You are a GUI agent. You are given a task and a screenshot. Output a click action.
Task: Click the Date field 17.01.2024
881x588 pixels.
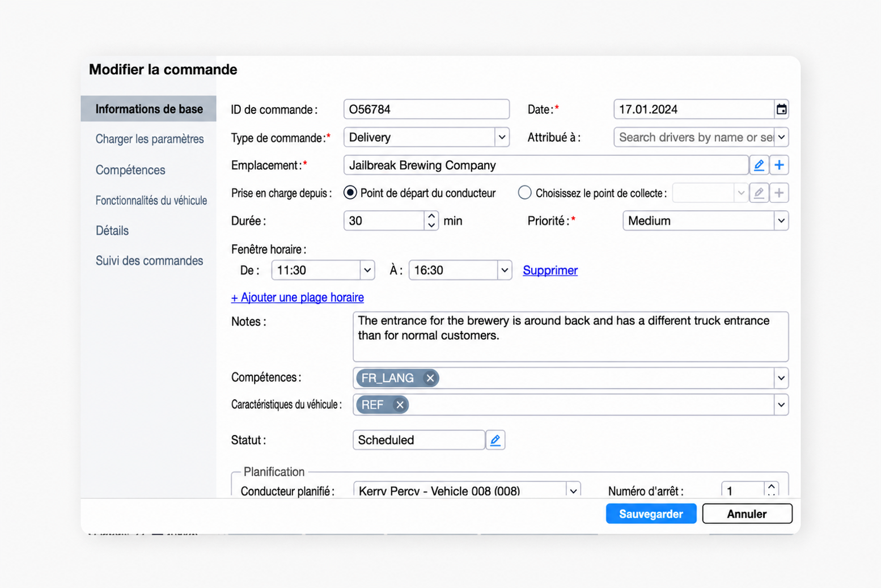(x=694, y=109)
